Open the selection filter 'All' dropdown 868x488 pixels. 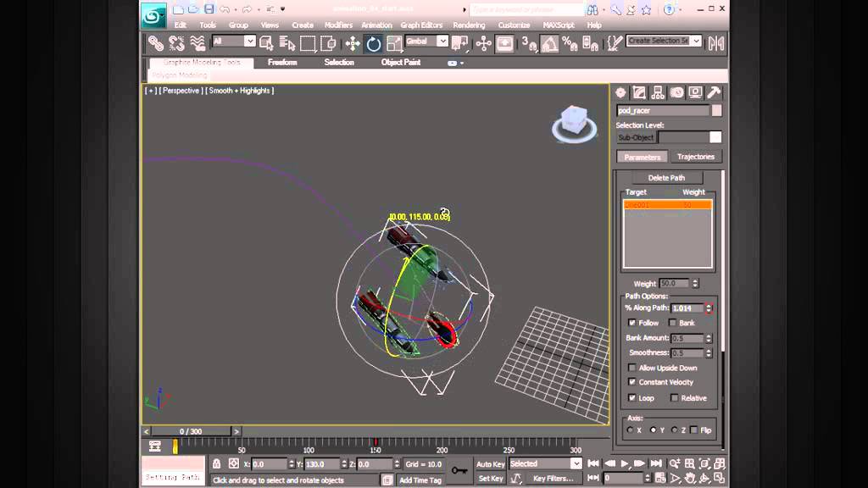point(250,41)
